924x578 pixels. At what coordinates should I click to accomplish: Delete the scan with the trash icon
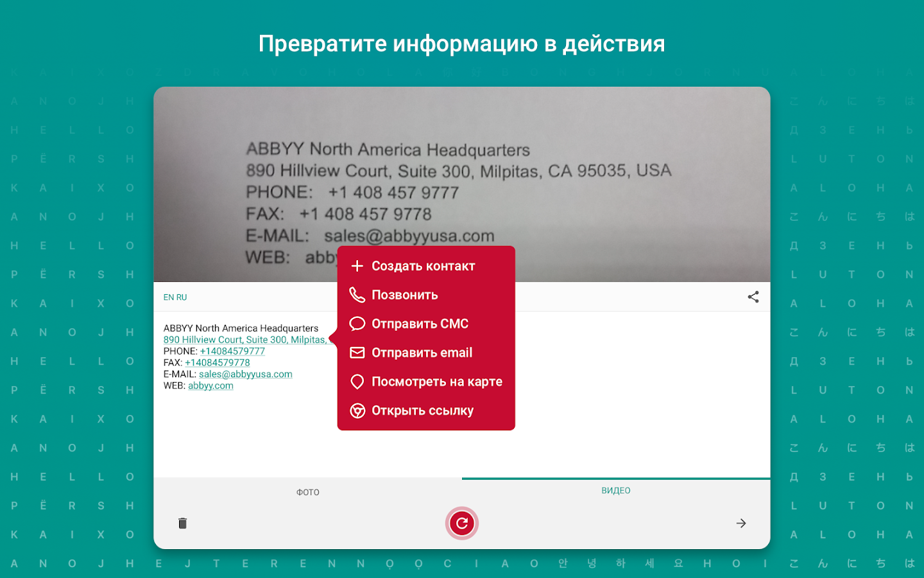(182, 523)
